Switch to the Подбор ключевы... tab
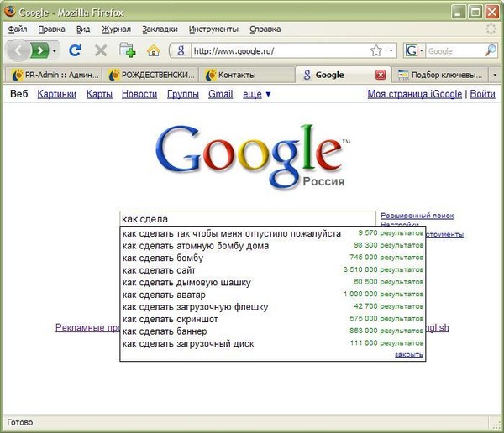 tap(439, 75)
